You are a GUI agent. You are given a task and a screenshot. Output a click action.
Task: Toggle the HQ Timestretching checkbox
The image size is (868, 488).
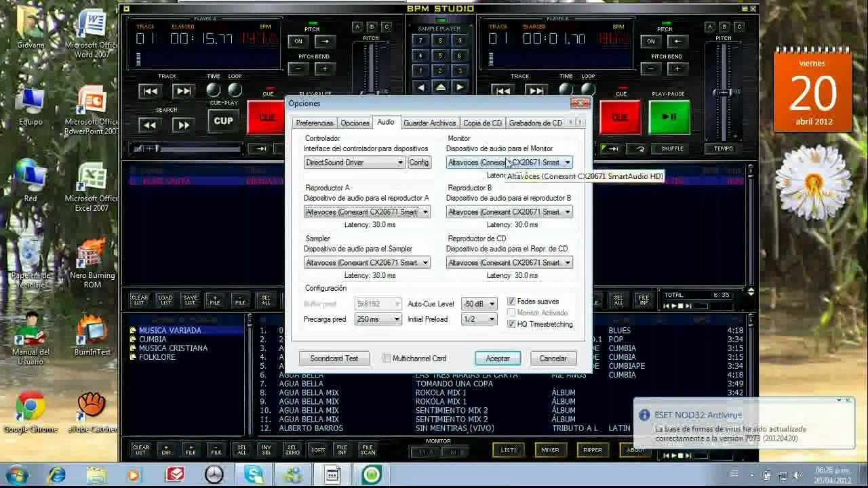pyautogui.click(x=511, y=324)
